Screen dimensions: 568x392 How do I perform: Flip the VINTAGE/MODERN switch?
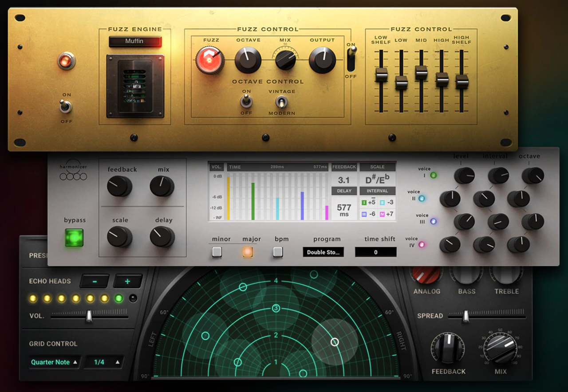click(x=281, y=102)
